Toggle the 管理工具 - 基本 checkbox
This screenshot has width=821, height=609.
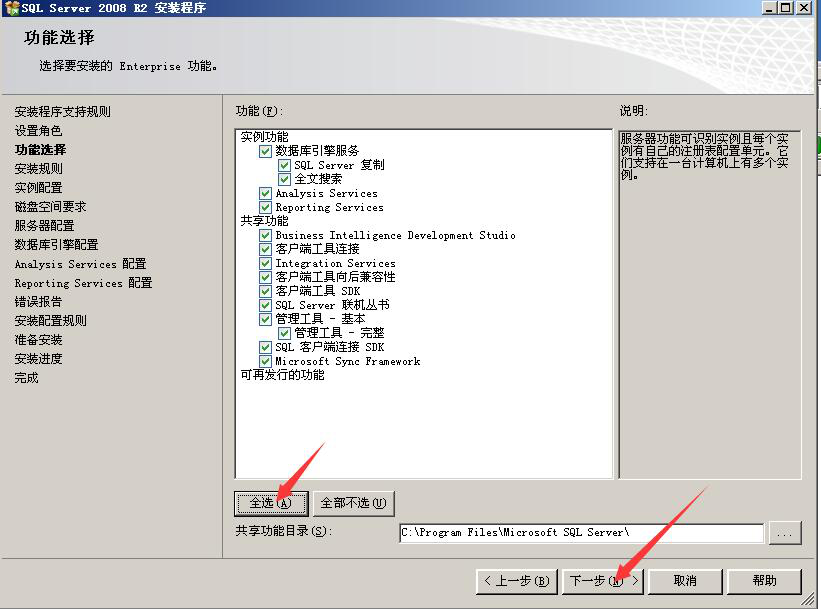pyautogui.click(x=265, y=319)
